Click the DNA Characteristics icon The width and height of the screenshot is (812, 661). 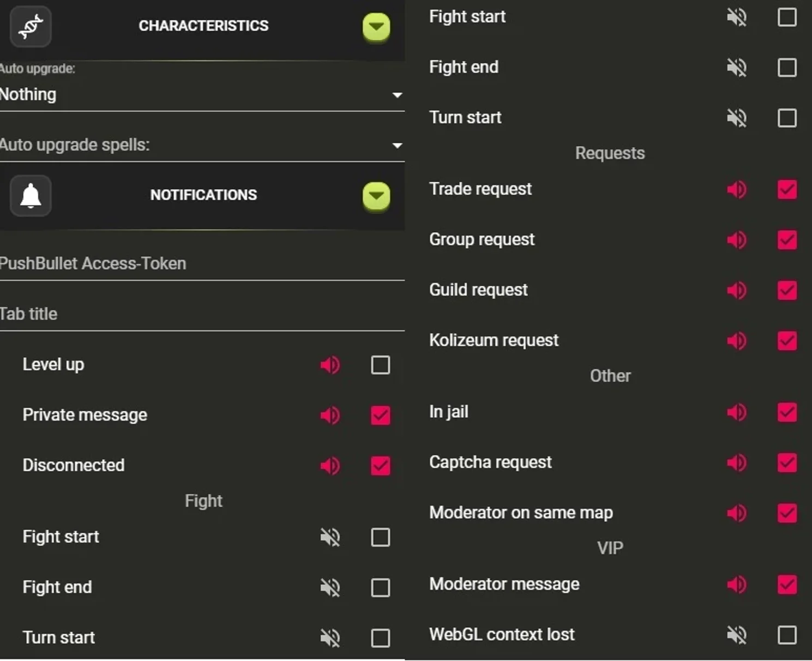point(31,26)
